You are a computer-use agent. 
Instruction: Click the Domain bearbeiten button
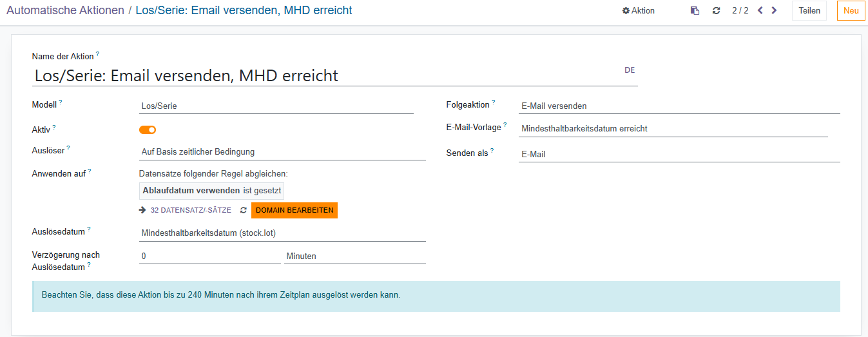294,210
